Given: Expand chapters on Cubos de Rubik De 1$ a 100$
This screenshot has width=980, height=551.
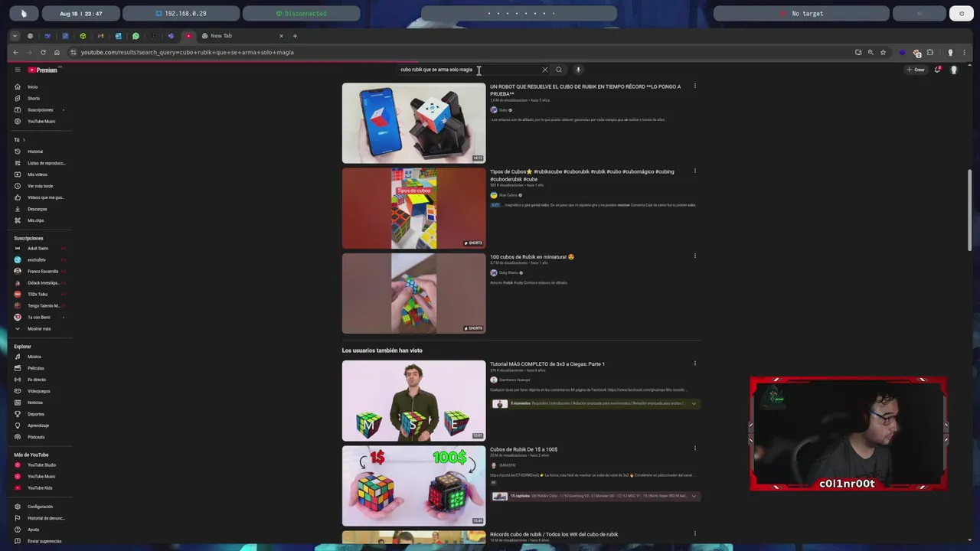Looking at the screenshot, I should click(694, 496).
